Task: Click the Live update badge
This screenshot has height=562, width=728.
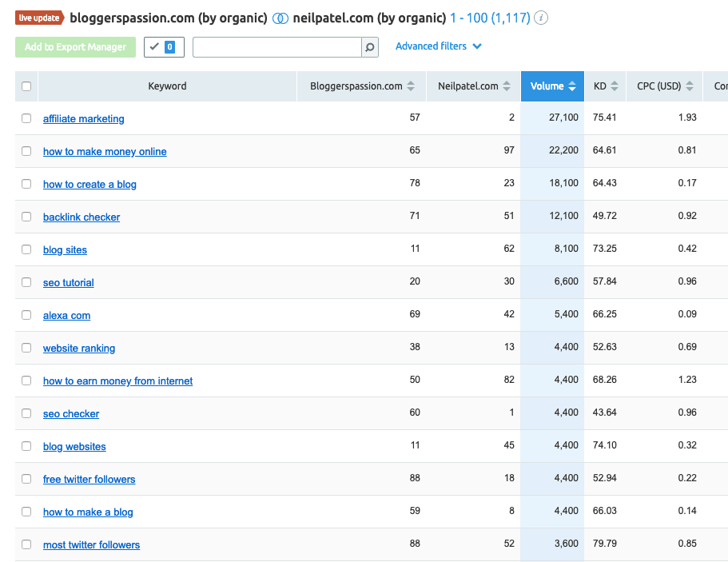Action: point(39,18)
